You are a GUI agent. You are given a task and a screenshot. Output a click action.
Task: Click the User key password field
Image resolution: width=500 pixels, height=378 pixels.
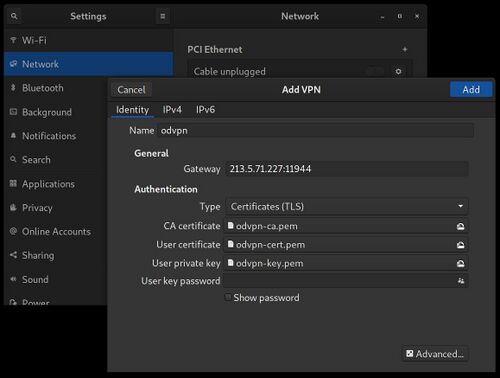click(347, 281)
